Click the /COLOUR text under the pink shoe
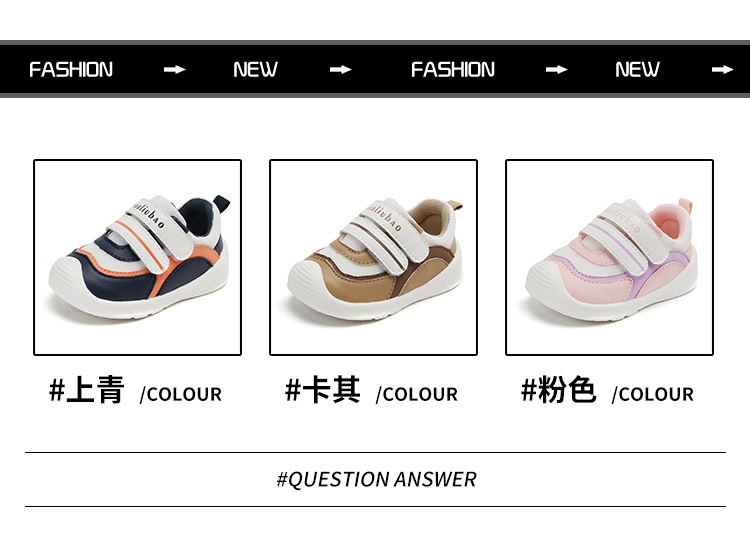 click(x=652, y=395)
